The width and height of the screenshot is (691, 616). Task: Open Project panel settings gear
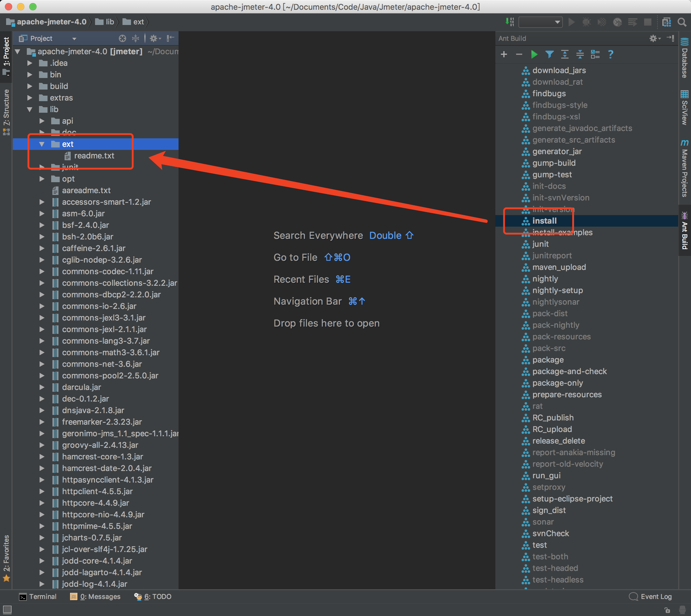tap(155, 38)
